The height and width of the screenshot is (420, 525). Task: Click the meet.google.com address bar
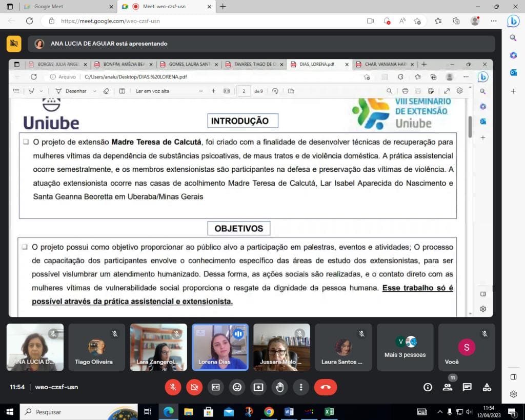click(x=208, y=21)
